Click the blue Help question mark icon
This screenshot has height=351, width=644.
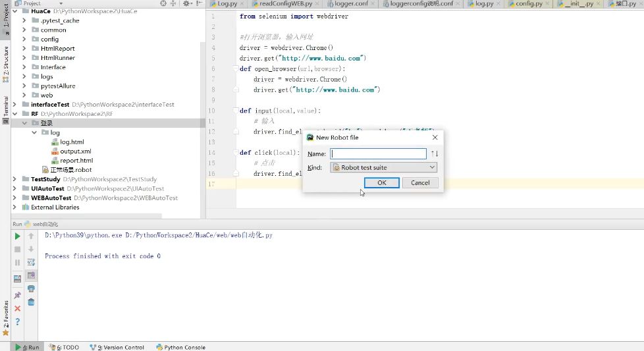click(x=18, y=321)
